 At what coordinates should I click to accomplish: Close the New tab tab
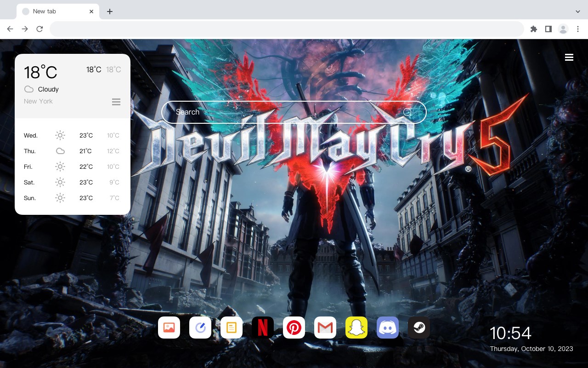pyautogui.click(x=92, y=11)
